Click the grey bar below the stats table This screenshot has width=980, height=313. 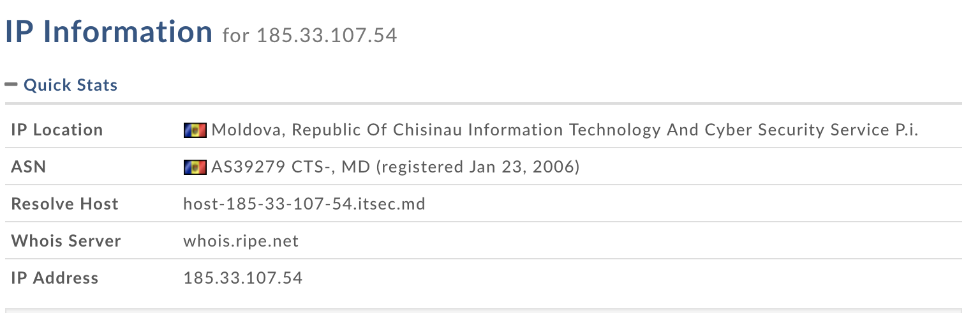(x=483, y=310)
